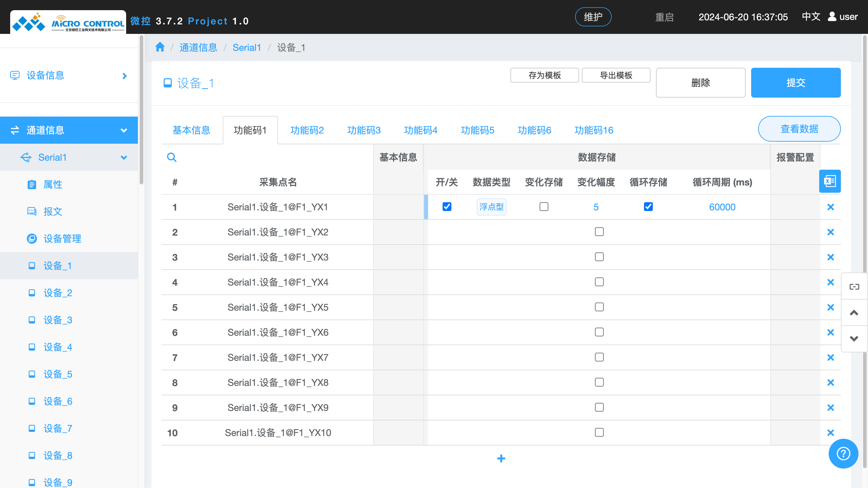Viewport: 868px width, 488px height.
Task: Click the 查看数据 button
Action: [799, 129]
